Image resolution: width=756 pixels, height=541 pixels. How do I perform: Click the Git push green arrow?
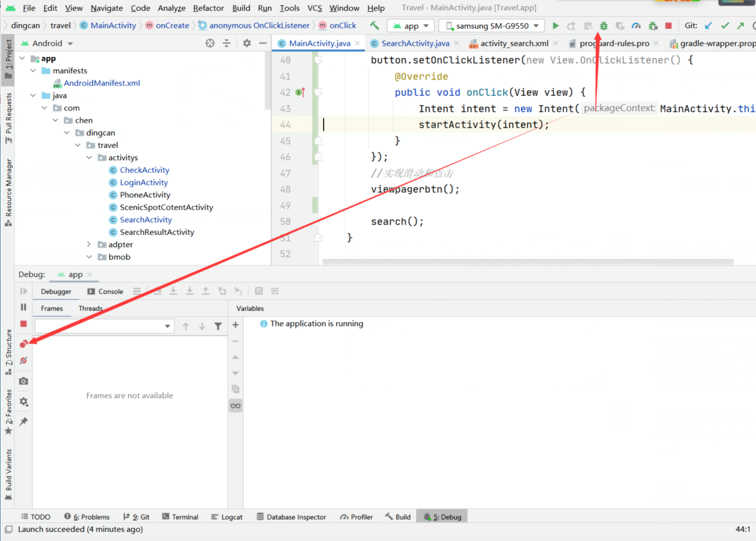(741, 25)
